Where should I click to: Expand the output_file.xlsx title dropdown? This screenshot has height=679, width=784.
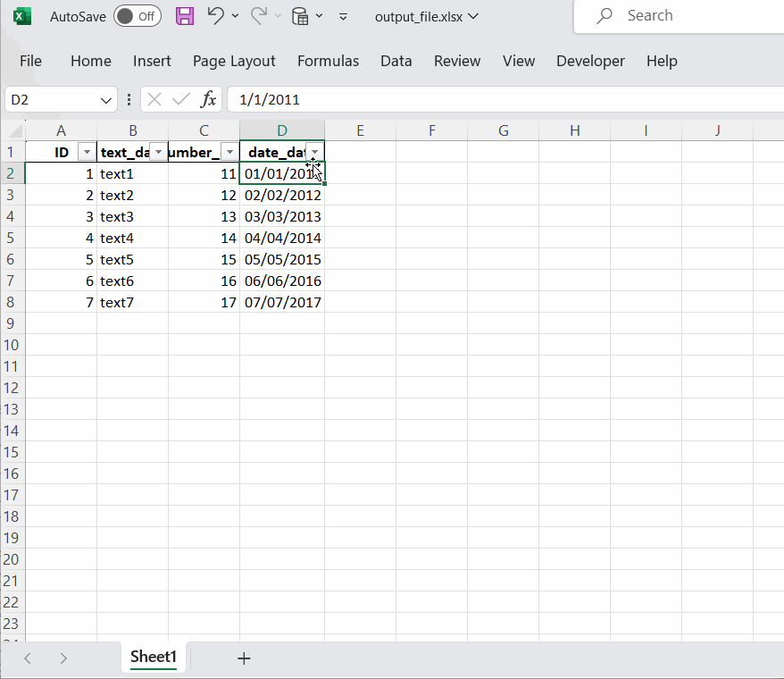[x=471, y=15]
